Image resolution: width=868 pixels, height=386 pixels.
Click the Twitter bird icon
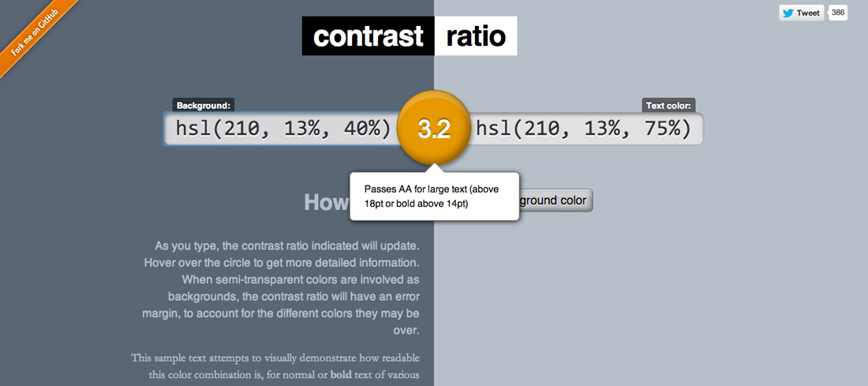point(788,13)
